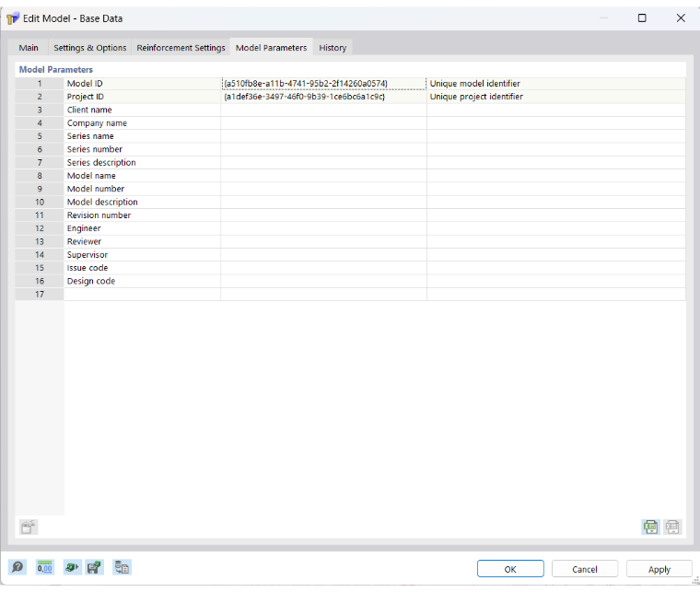Image resolution: width=700 pixels, height=592 pixels.
Task: Click the Edit Model dialog app icon
Action: (x=13, y=18)
